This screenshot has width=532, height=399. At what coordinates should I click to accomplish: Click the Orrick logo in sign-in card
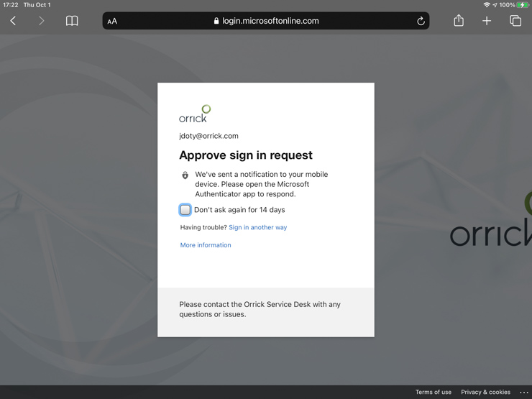(x=195, y=114)
